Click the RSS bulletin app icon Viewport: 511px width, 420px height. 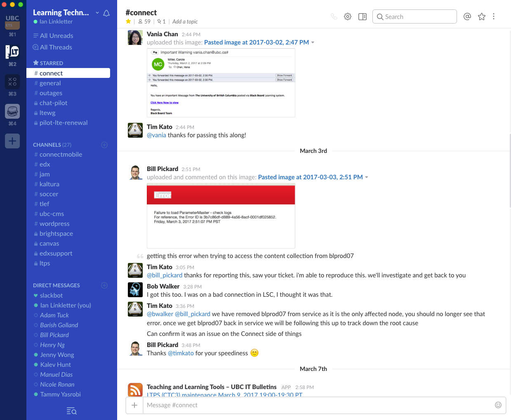tap(135, 389)
